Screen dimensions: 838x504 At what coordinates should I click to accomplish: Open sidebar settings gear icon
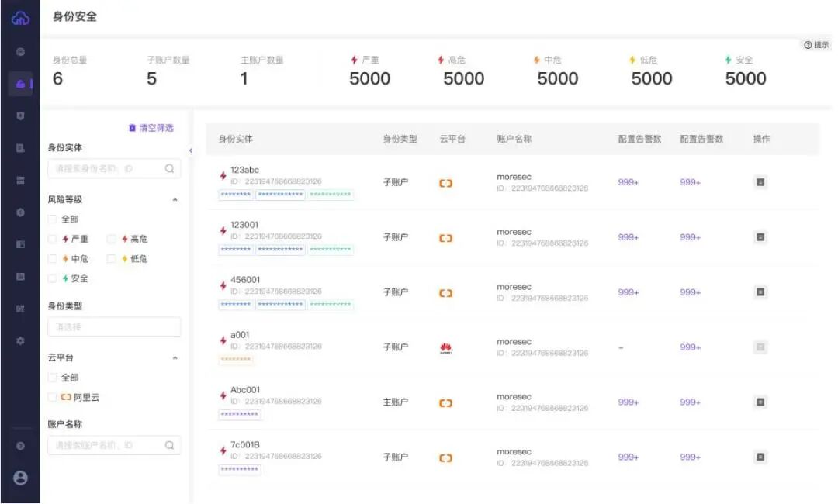coord(20,340)
